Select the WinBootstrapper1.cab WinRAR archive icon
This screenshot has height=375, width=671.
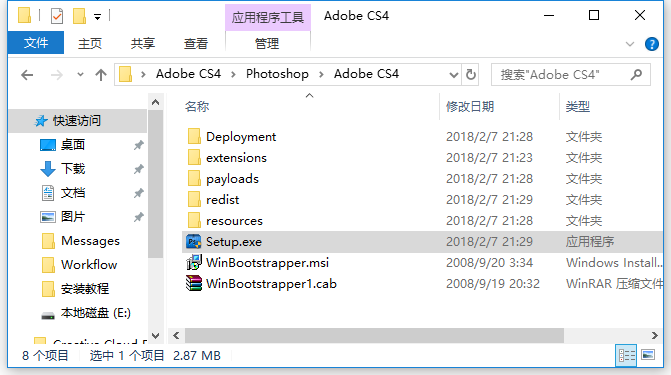194,283
